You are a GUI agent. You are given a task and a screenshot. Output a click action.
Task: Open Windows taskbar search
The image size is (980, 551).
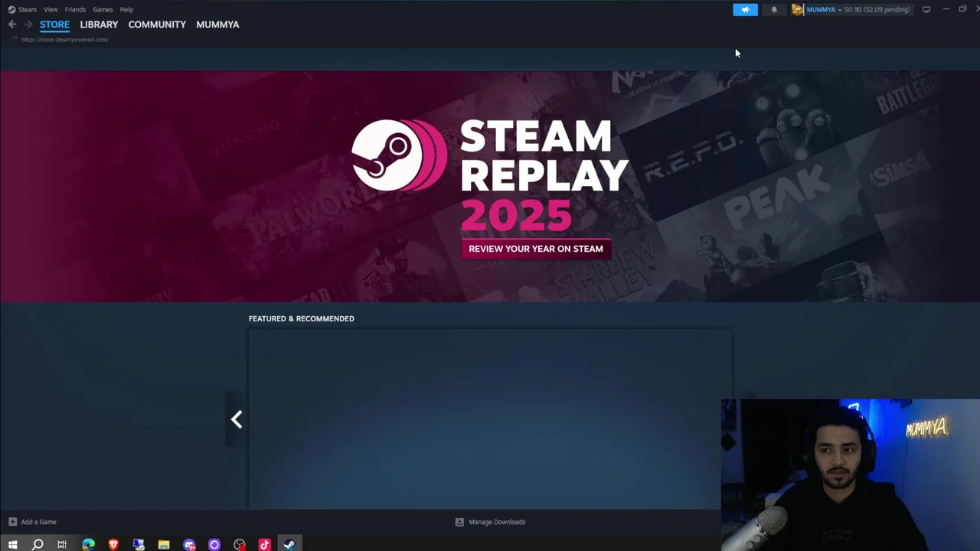coord(38,545)
